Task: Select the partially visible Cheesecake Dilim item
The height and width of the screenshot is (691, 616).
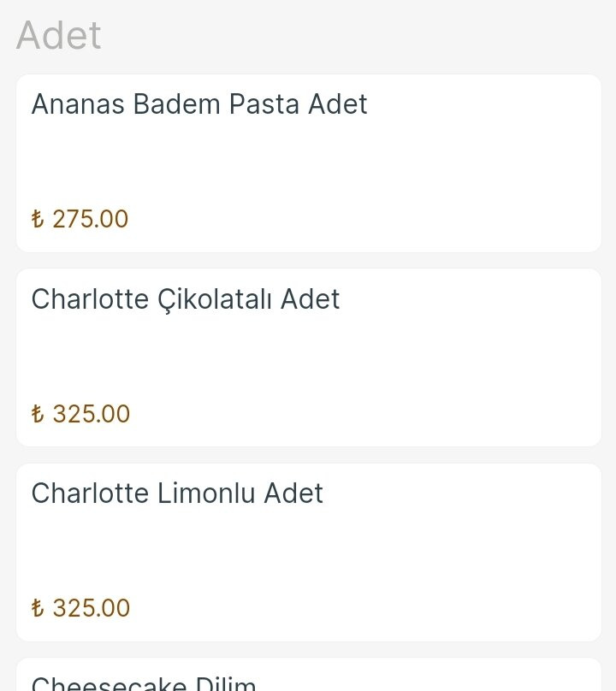Action: click(308, 677)
